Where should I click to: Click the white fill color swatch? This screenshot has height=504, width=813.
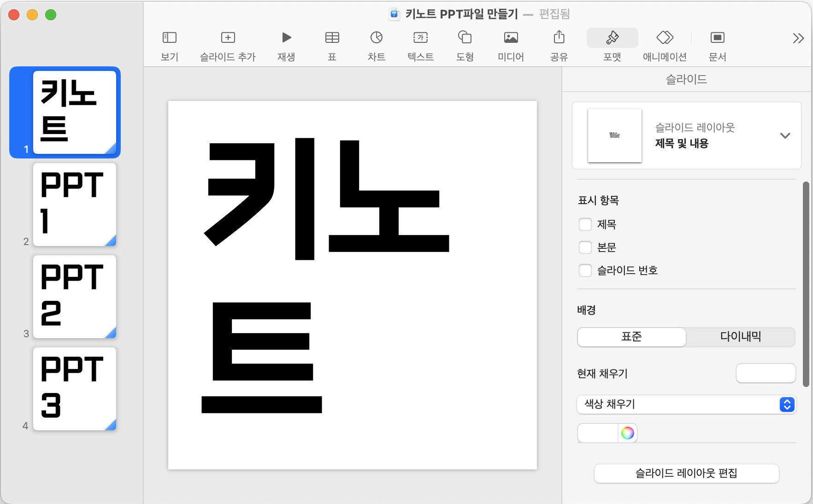tap(598, 433)
